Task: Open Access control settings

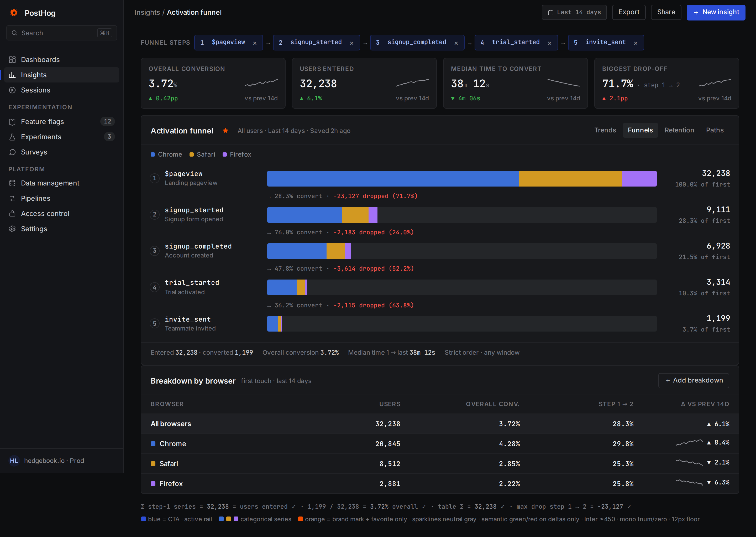Action: [62, 213]
